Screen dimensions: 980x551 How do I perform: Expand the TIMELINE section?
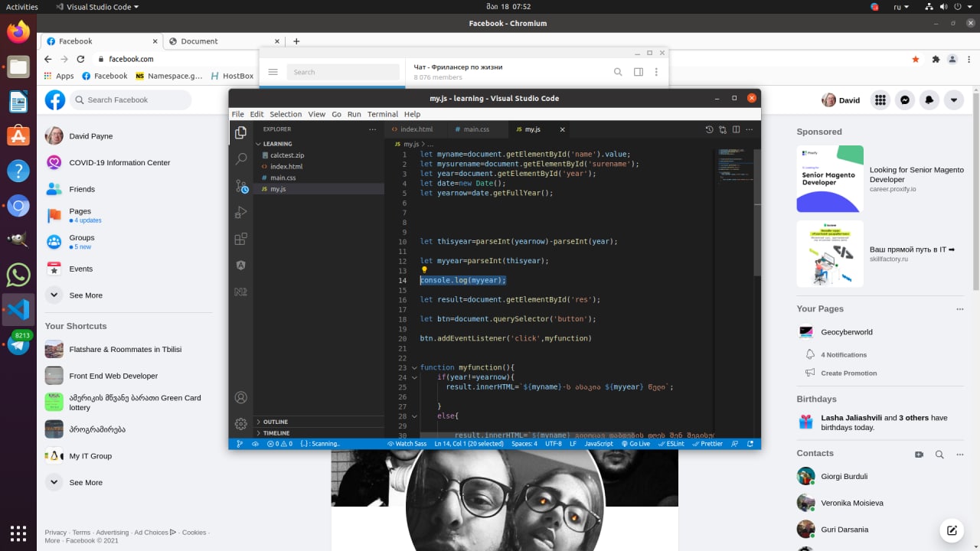[319, 433]
